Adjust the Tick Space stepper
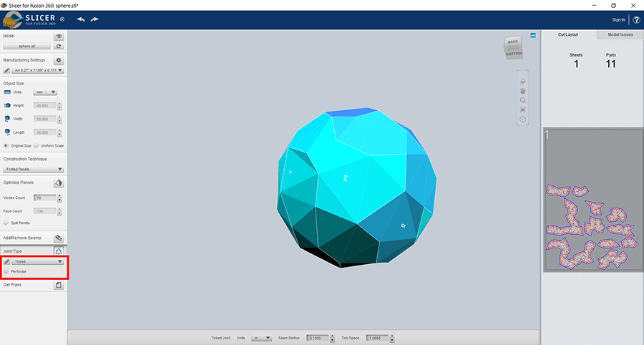The height and width of the screenshot is (345, 644). point(392,338)
